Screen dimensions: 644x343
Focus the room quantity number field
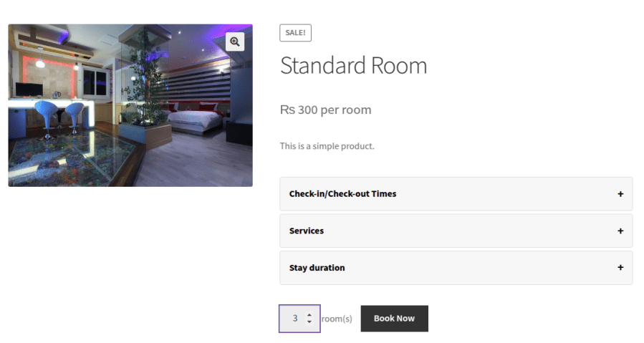[294, 319]
